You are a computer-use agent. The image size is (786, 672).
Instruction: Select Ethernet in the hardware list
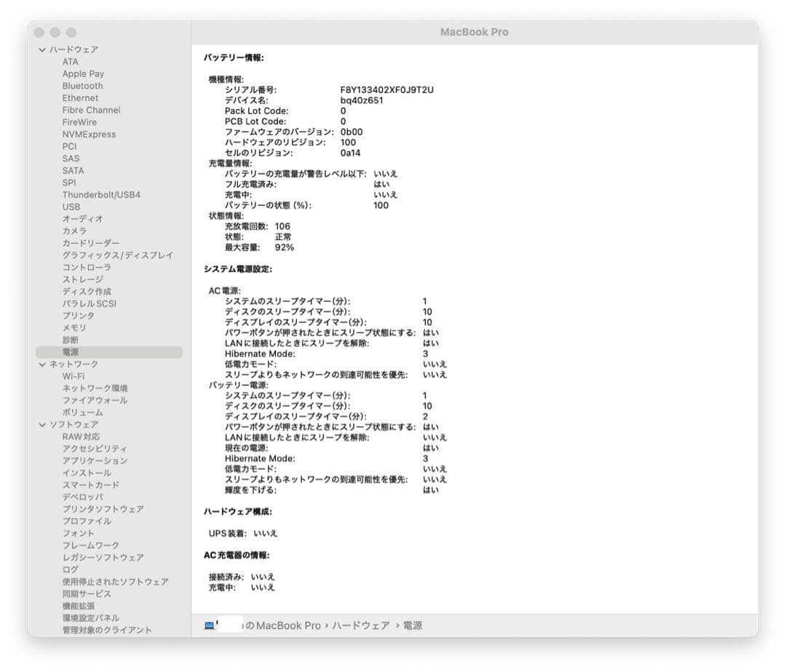pyautogui.click(x=80, y=97)
